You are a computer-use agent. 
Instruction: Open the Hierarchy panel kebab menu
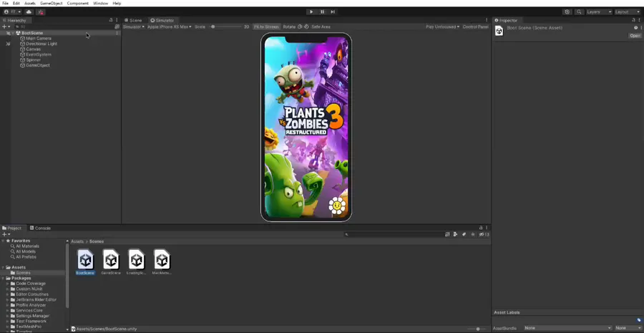(x=117, y=20)
